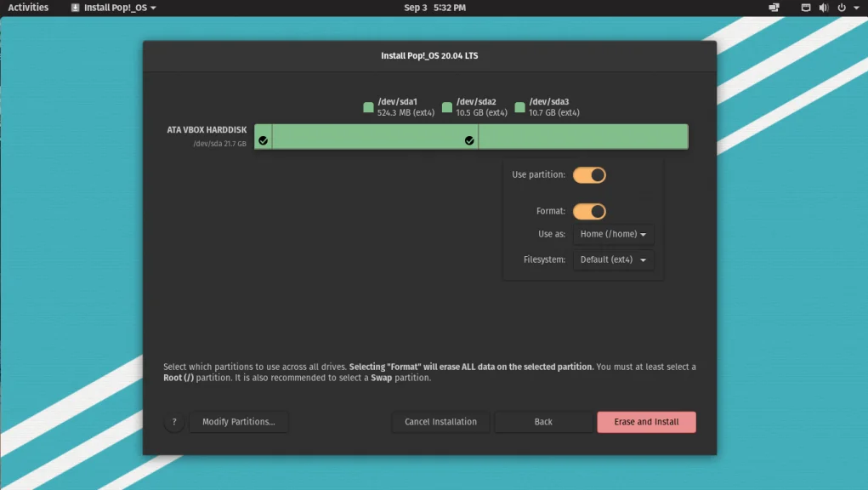Open the volume icon in top bar
The height and width of the screenshot is (490, 868).
coord(824,8)
